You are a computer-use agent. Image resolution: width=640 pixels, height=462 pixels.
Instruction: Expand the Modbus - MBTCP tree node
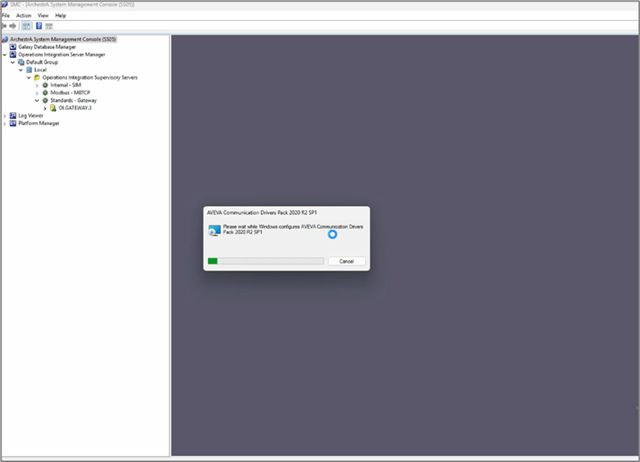coord(37,92)
